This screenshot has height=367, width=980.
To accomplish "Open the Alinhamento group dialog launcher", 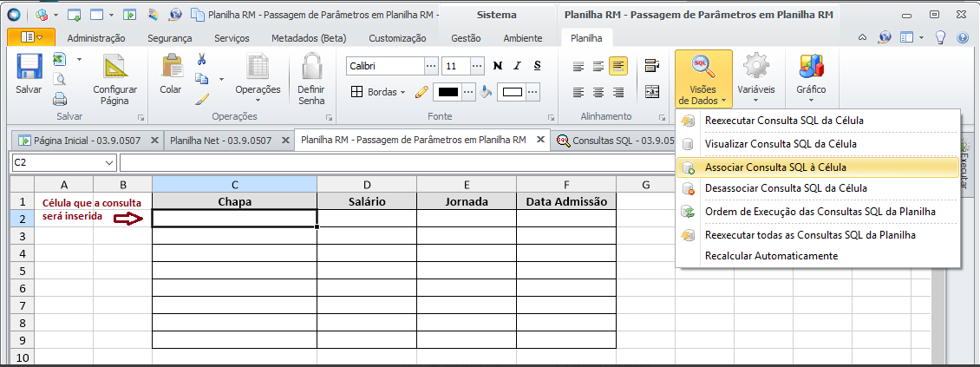I will [x=662, y=117].
